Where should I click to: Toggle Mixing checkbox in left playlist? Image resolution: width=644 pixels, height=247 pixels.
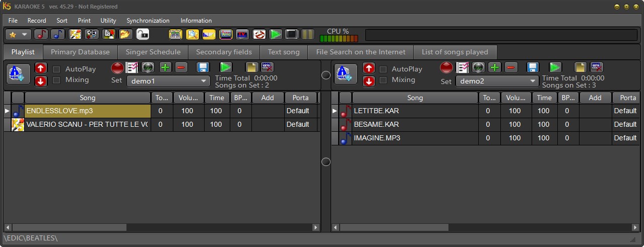pyautogui.click(x=57, y=80)
